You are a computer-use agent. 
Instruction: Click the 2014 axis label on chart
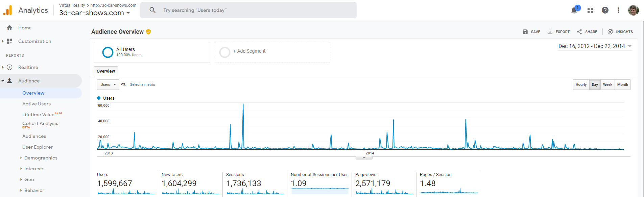coord(370,153)
